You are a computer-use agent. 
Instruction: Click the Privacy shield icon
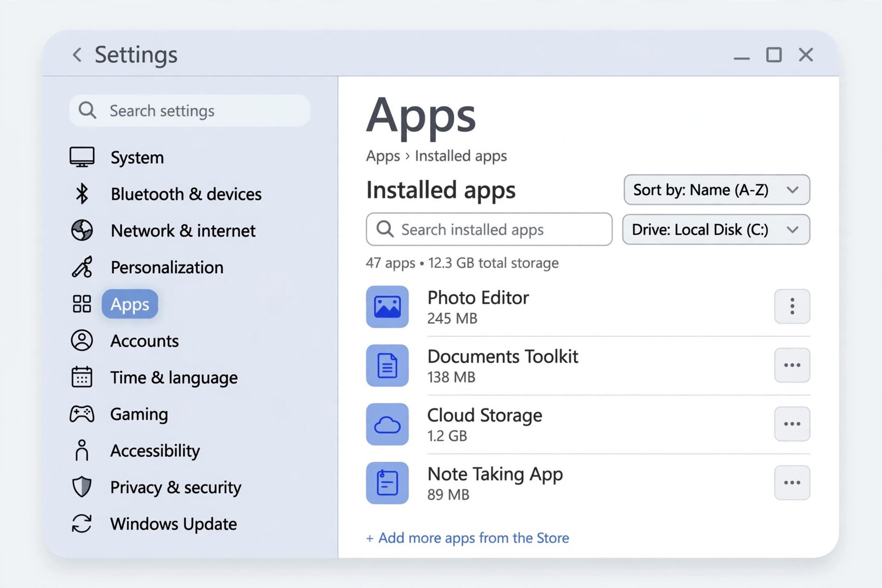coord(82,487)
